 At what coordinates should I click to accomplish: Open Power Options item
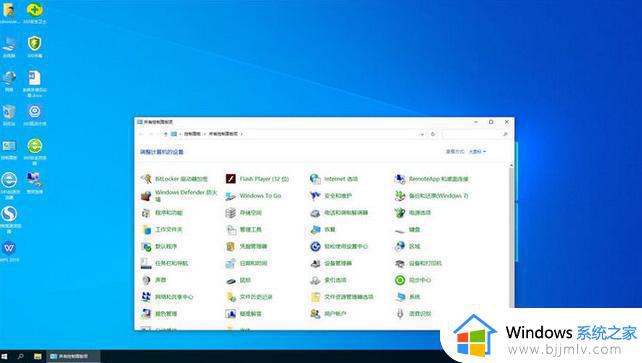click(413, 212)
